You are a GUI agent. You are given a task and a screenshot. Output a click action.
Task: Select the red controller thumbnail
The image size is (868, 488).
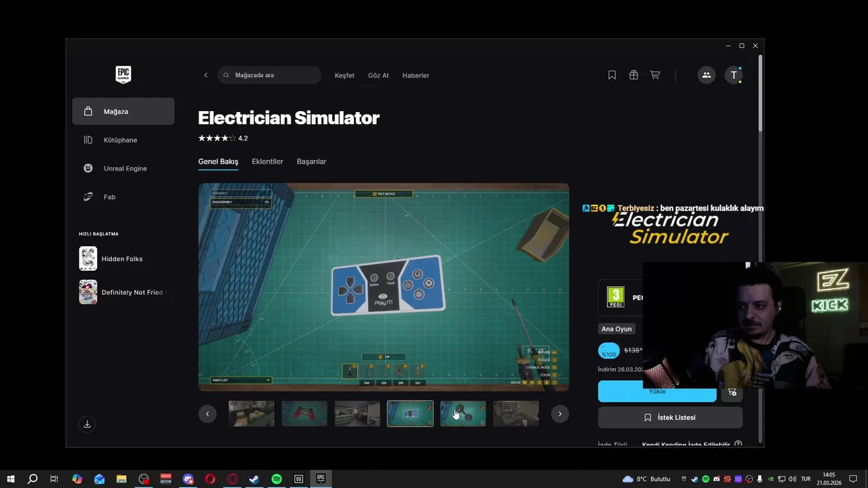pyautogui.click(x=304, y=413)
